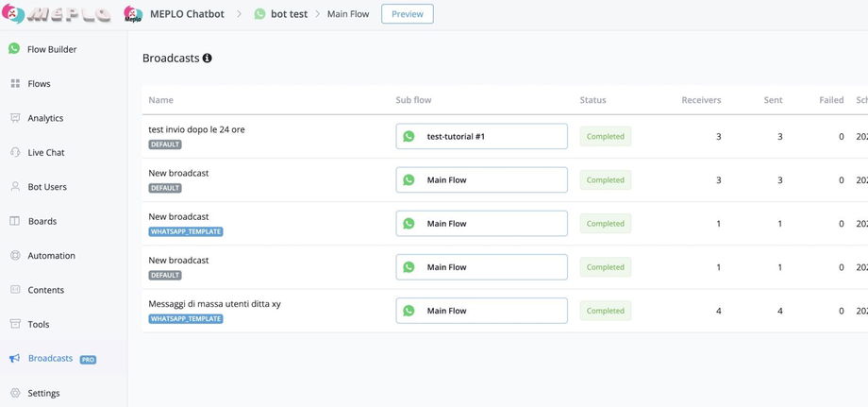Viewport: 868px width, 407px height.
Task: Open the Contents menu item
Action: point(45,290)
